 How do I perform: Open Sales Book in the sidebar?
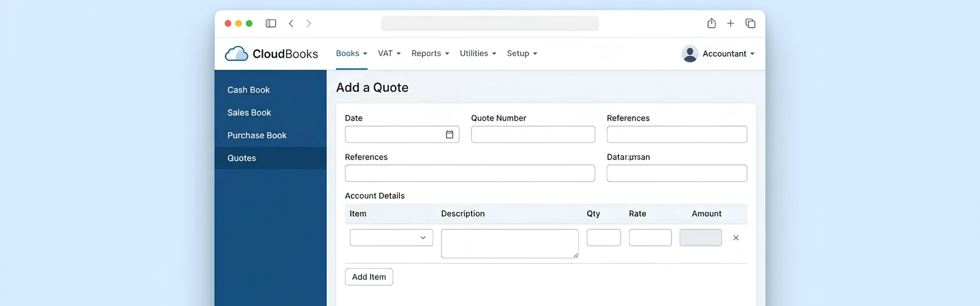click(270, 113)
